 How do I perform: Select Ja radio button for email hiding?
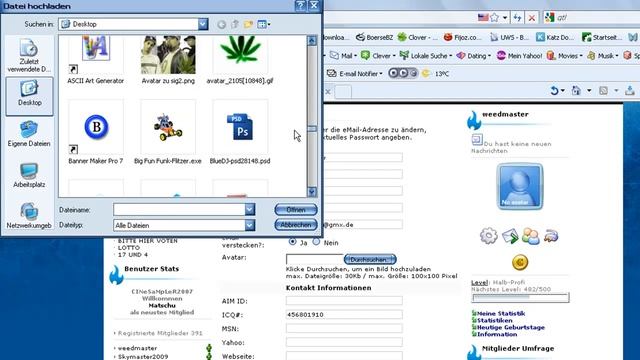pos(292,242)
